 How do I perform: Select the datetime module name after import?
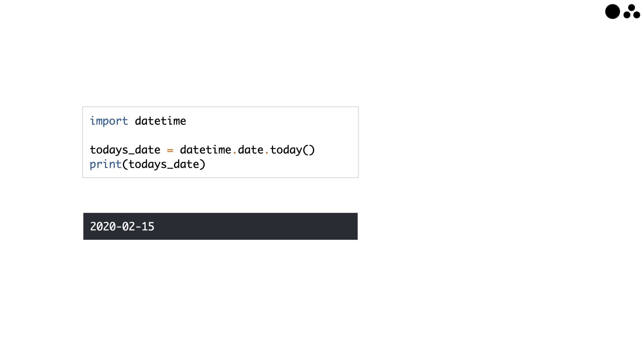(160, 121)
